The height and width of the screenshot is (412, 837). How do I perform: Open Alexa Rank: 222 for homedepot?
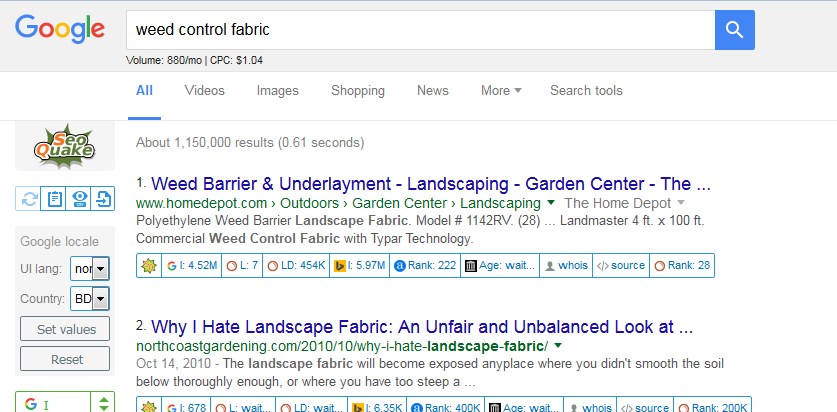click(x=424, y=265)
